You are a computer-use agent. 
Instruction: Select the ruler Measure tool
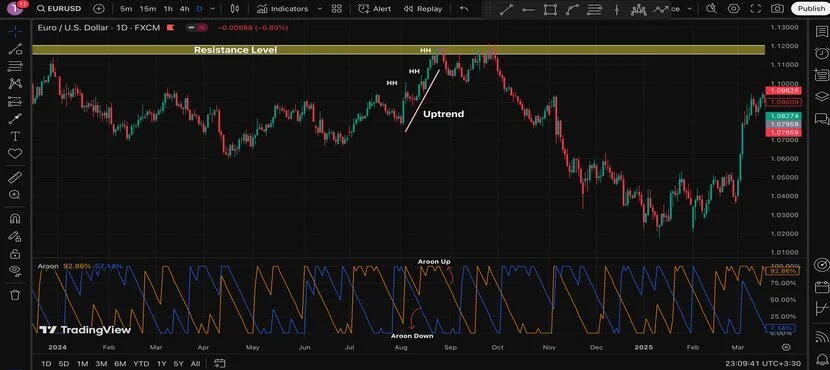(x=15, y=177)
